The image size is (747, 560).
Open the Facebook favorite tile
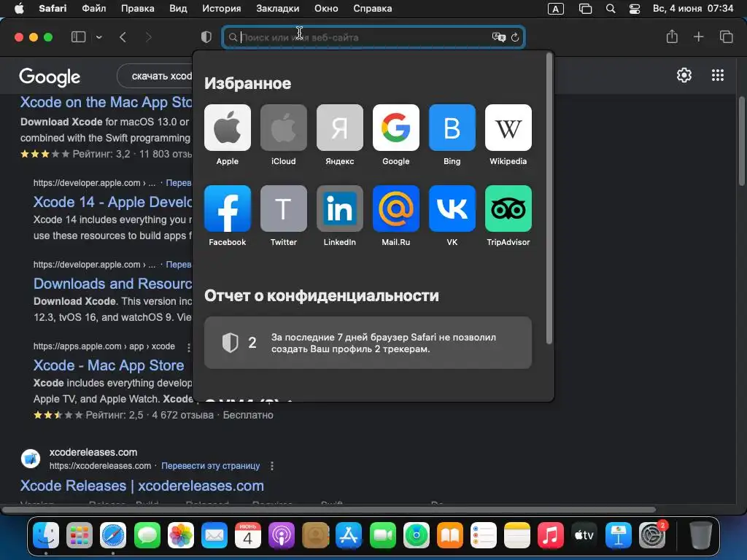[x=228, y=209]
